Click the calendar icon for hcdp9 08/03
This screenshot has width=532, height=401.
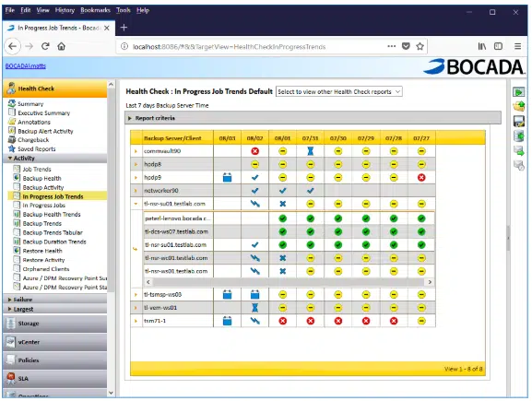coord(227,177)
